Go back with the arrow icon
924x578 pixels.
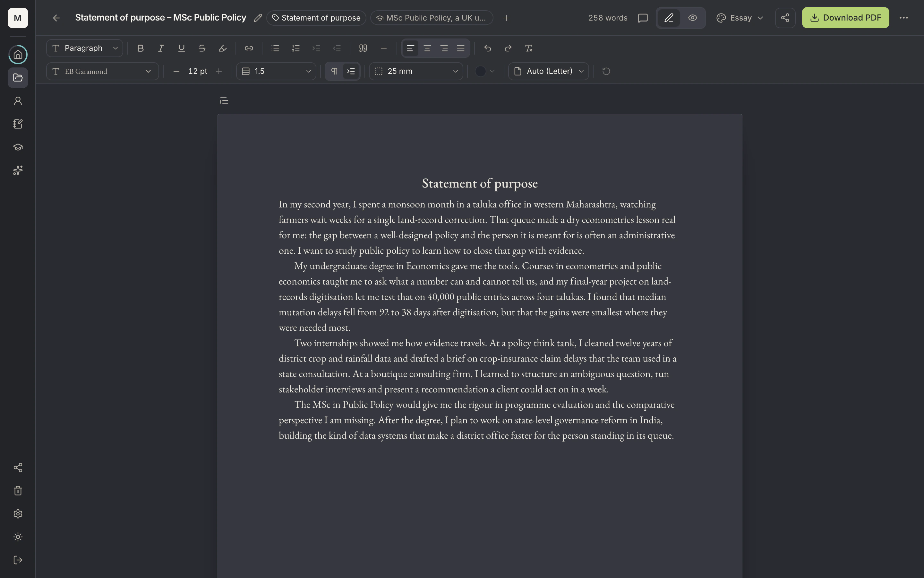tap(56, 18)
